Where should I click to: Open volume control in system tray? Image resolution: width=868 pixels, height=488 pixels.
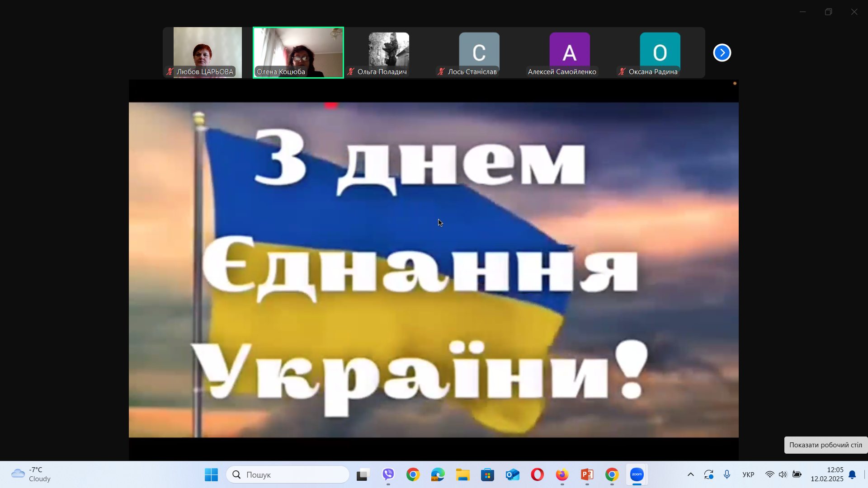(783, 474)
